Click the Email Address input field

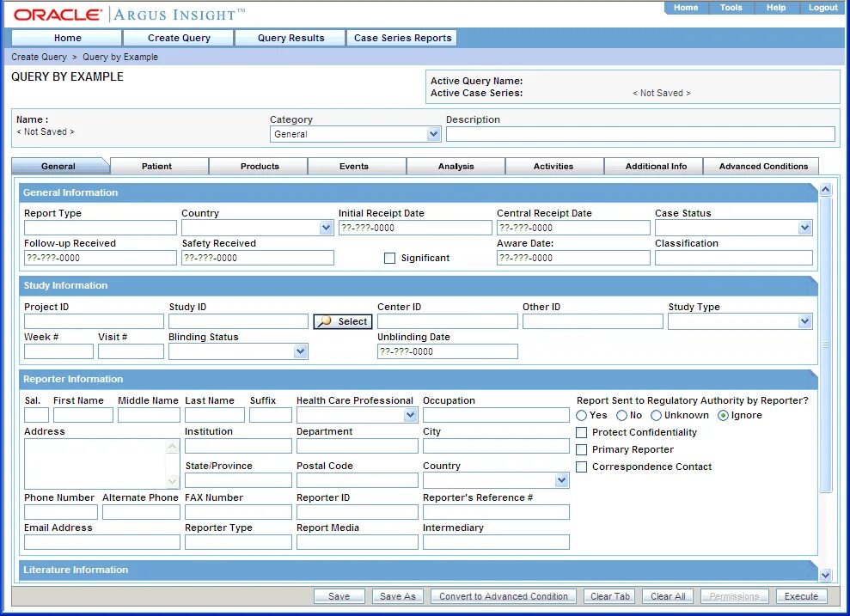(x=102, y=542)
